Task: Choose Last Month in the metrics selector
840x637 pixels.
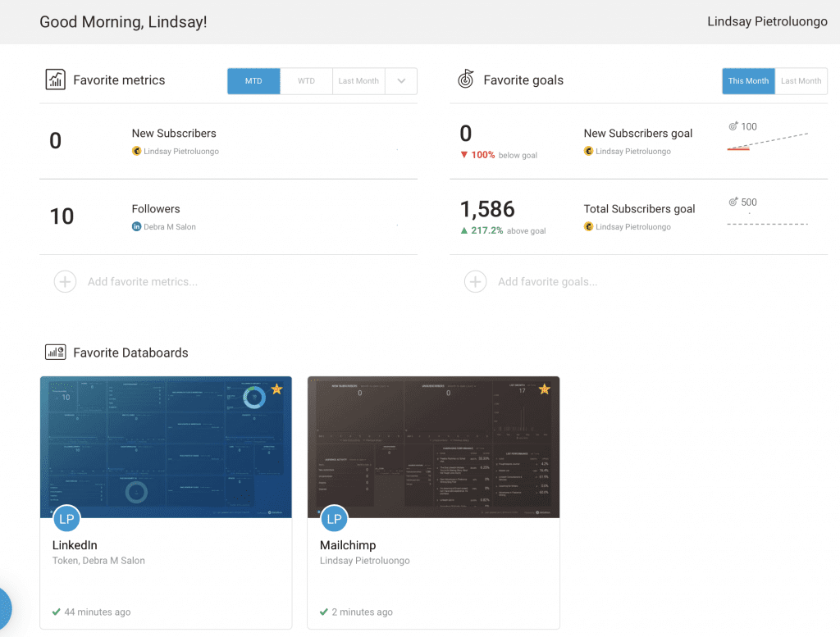Action: [x=358, y=81]
